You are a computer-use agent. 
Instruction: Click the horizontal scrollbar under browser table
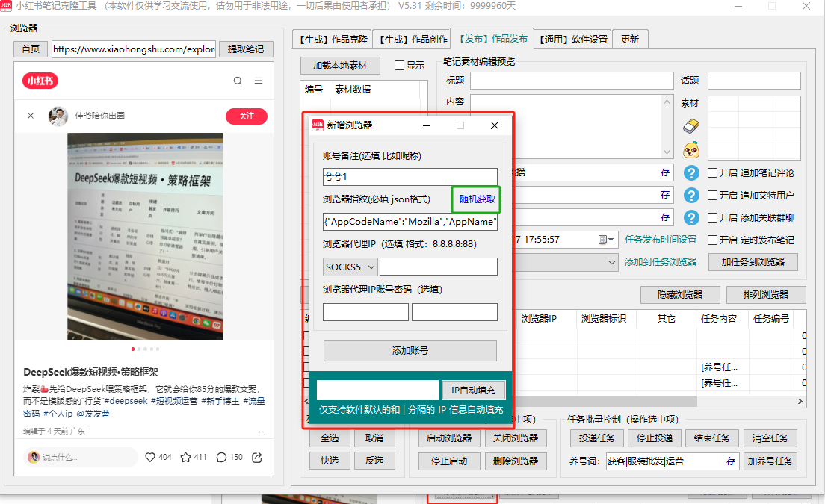pos(673,402)
